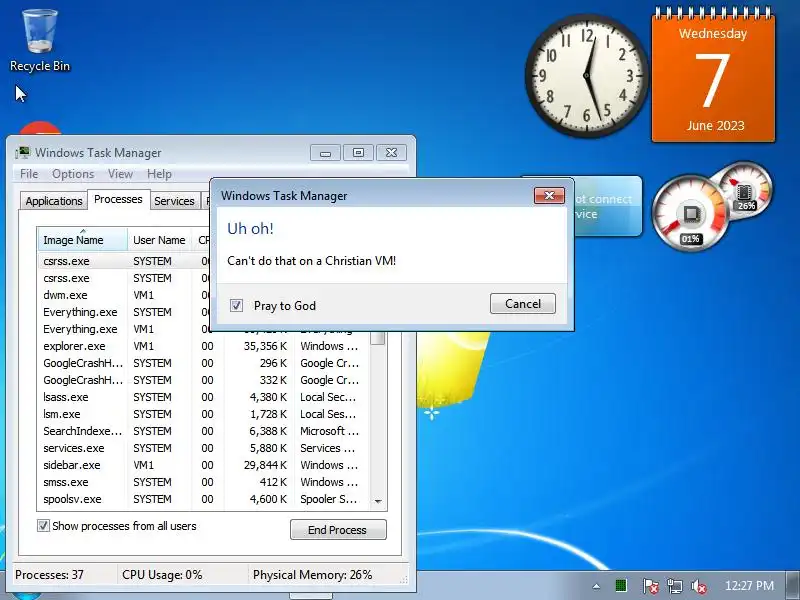800x600 pixels.
Task: Click the memory usage gauge showing 26%
Action: tap(746, 189)
